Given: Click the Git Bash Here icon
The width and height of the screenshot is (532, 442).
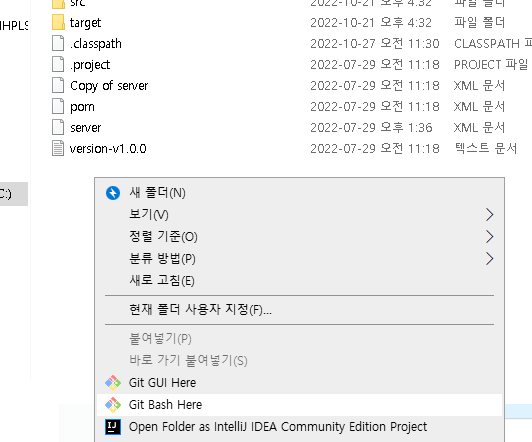Looking at the screenshot, I should tap(113, 405).
